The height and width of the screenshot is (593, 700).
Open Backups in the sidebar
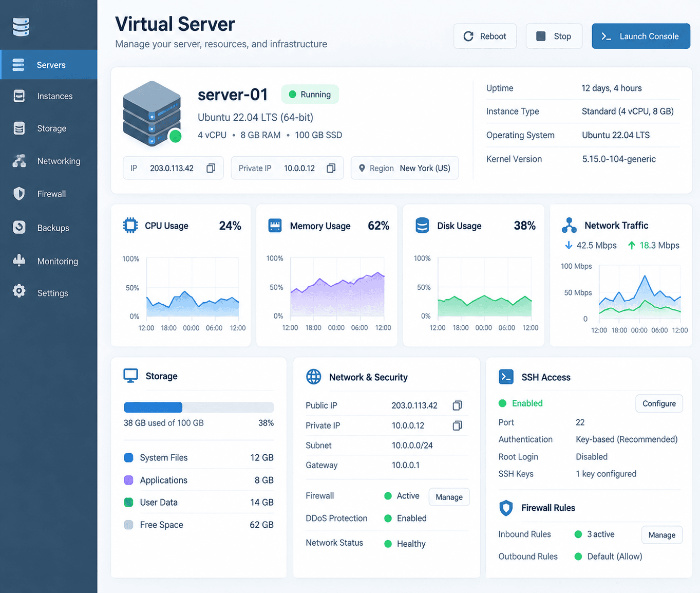pyautogui.click(x=49, y=228)
